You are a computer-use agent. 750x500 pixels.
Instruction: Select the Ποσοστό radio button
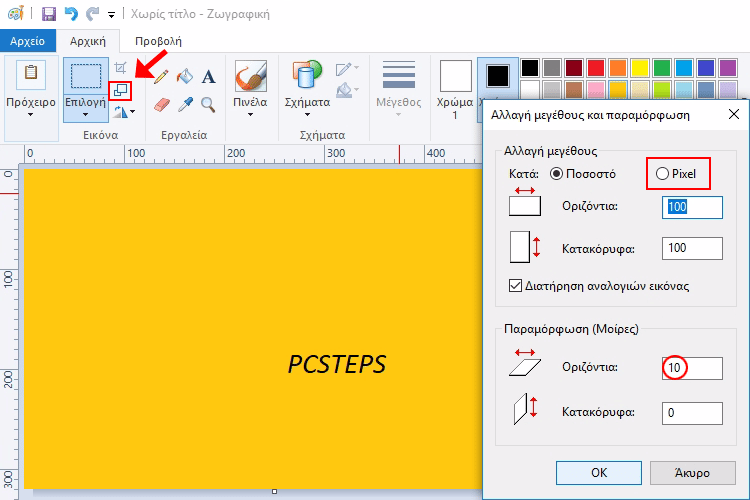557,174
